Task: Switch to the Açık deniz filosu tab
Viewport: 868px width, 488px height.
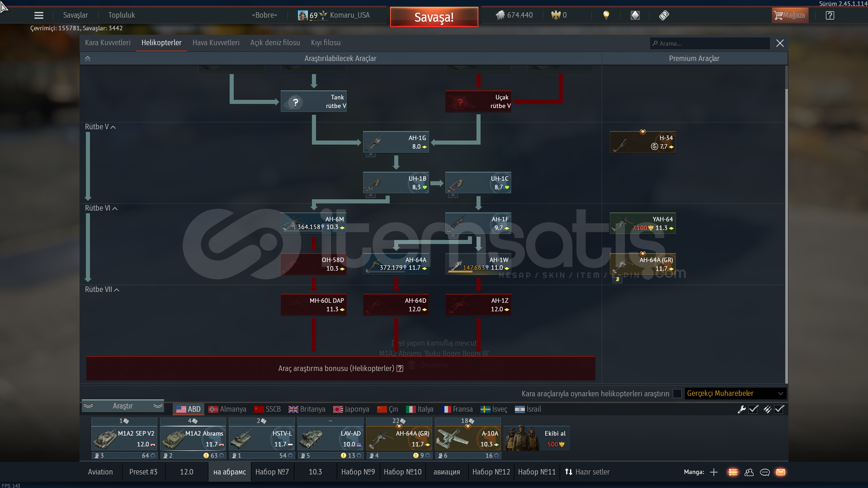Action: (275, 43)
